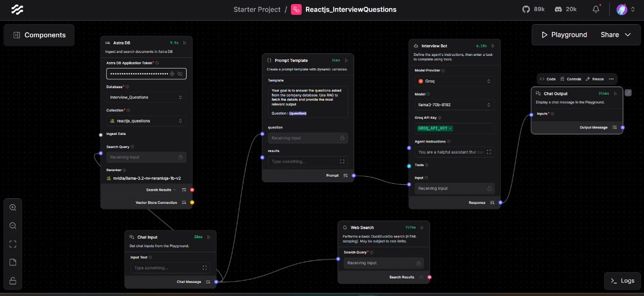Image resolution: width=644 pixels, height=296 pixels.
Task: Run the Web Search component play icon
Action: pyautogui.click(x=422, y=227)
